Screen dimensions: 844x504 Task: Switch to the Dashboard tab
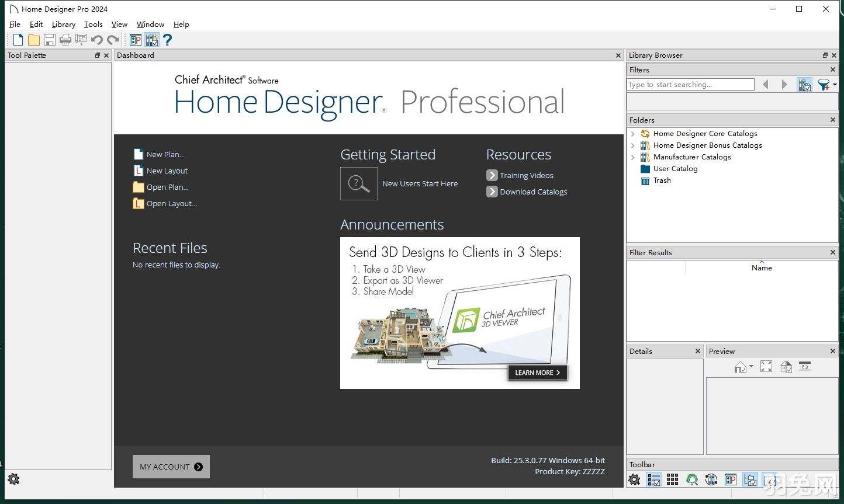[x=136, y=55]
